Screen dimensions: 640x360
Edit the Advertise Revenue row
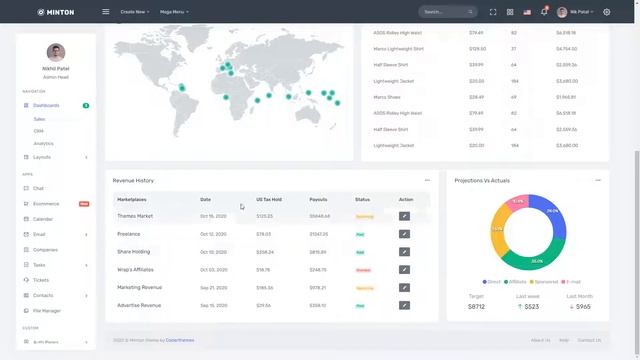click(404, 305)
